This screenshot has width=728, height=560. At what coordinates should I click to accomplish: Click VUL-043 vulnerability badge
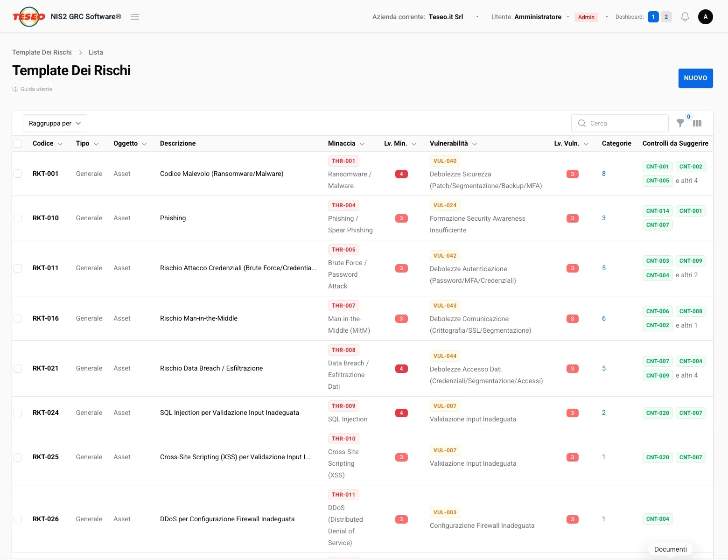click(445, 306)
